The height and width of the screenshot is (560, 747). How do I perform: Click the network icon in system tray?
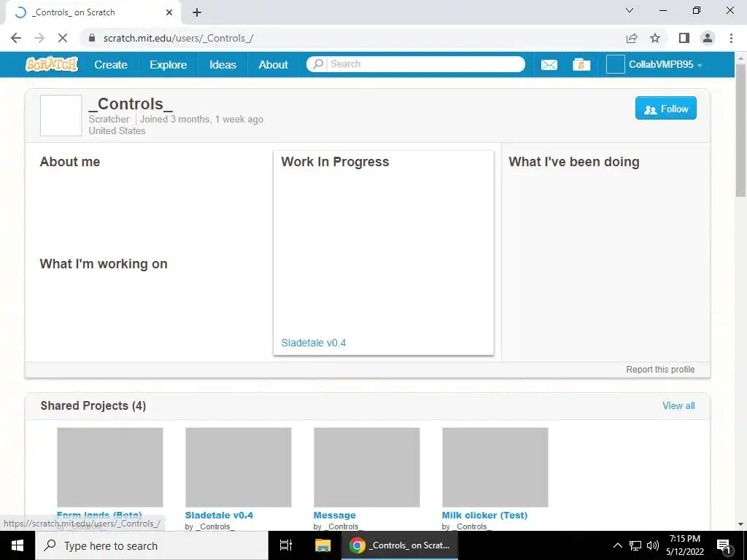click(635, 545)
